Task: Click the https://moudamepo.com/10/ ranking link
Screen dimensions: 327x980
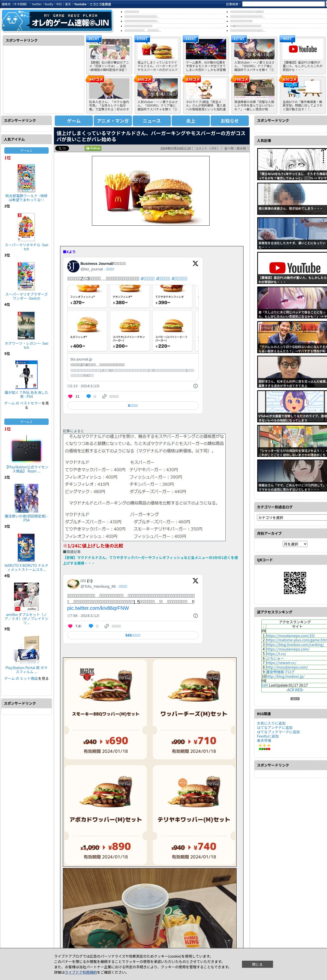Action: coord(290,636)
